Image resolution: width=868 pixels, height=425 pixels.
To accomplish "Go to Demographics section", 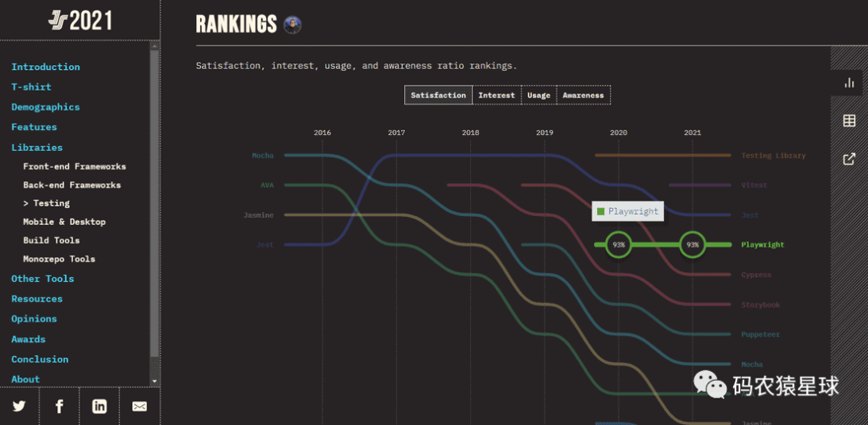I will click(45, 107).
